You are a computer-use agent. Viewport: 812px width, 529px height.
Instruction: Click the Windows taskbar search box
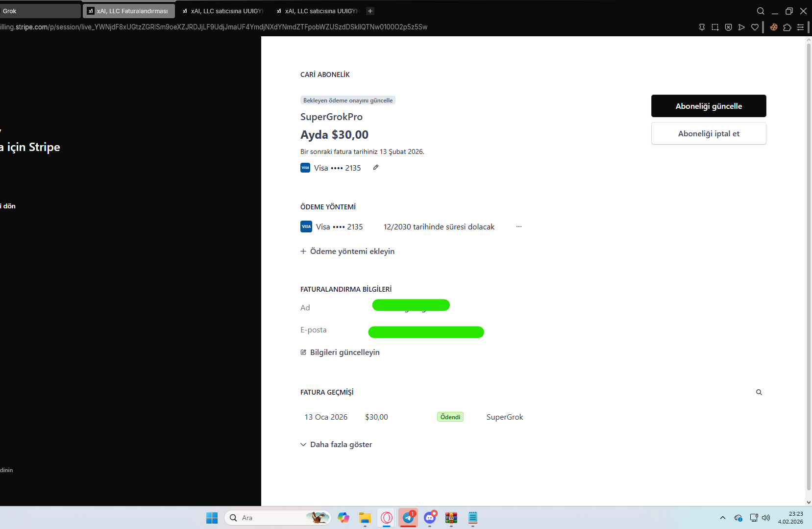coord(278,518)
